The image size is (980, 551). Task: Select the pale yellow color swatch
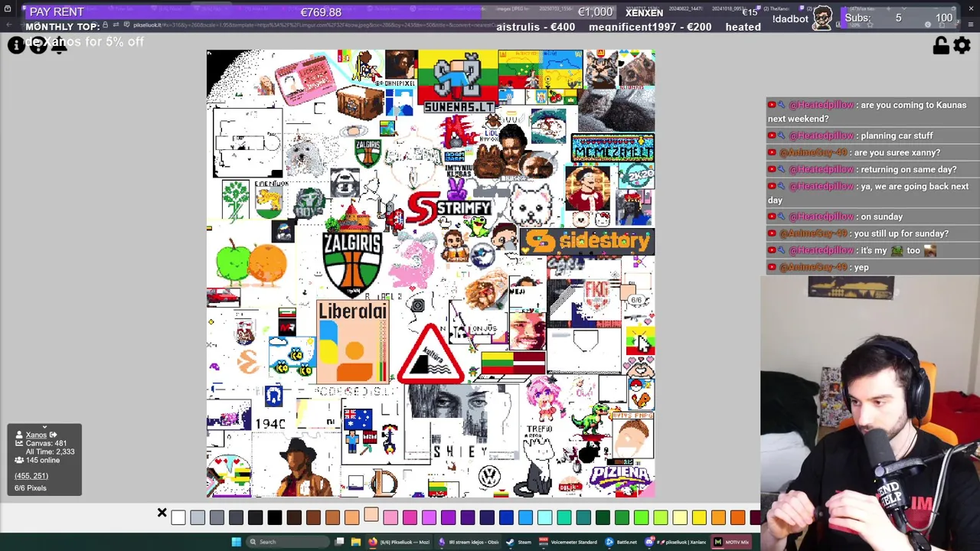tap(679, 517)
